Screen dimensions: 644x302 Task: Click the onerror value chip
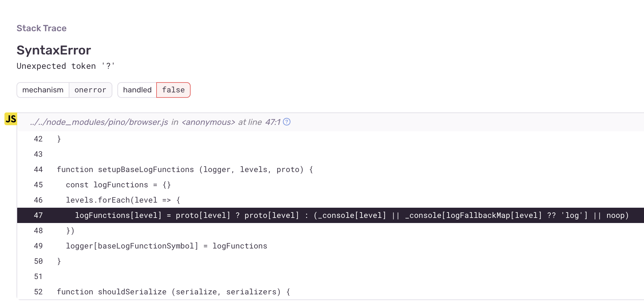(x=90, y=90)
